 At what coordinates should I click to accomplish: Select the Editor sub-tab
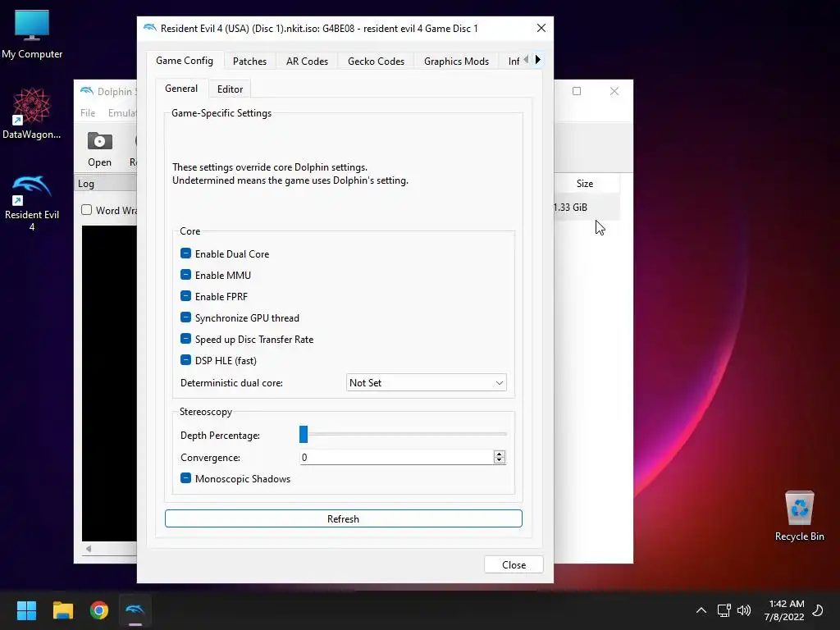click(230, 89)
